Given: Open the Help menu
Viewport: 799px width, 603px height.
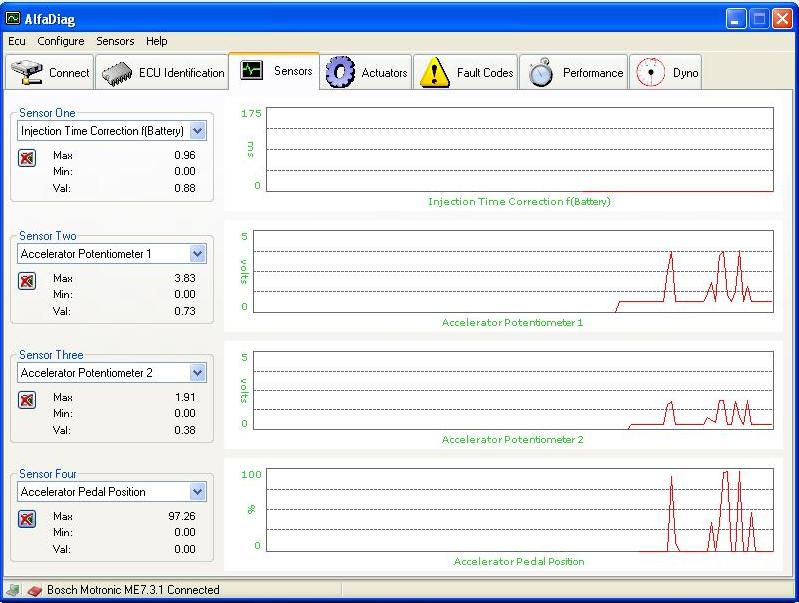Looking at the screenshot, I should [156, 41].
